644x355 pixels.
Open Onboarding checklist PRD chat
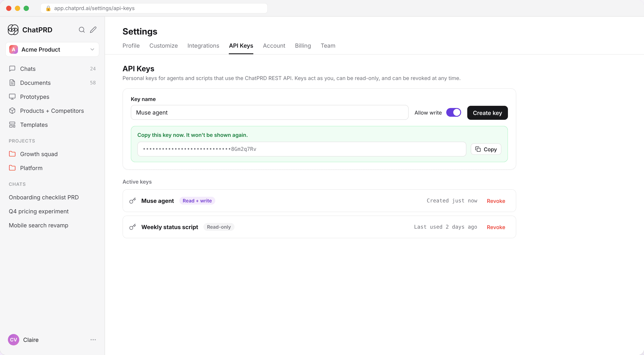click(x=44, y=197)
